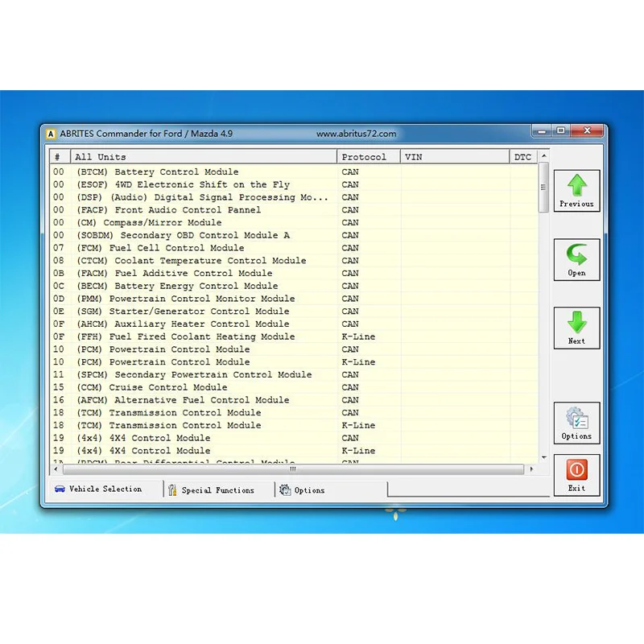
Task: Click the www.abritus72.com title text
Action: click(x=356, y=134)
